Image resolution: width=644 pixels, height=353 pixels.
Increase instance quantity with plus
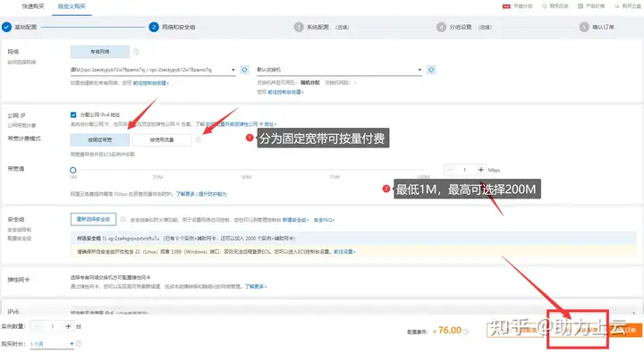(x=68, y=326)
